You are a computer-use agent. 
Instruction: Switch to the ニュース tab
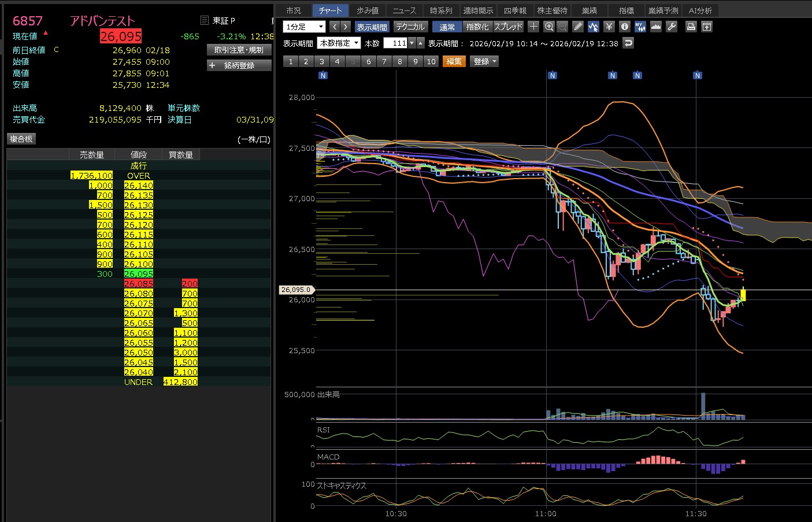404,10
